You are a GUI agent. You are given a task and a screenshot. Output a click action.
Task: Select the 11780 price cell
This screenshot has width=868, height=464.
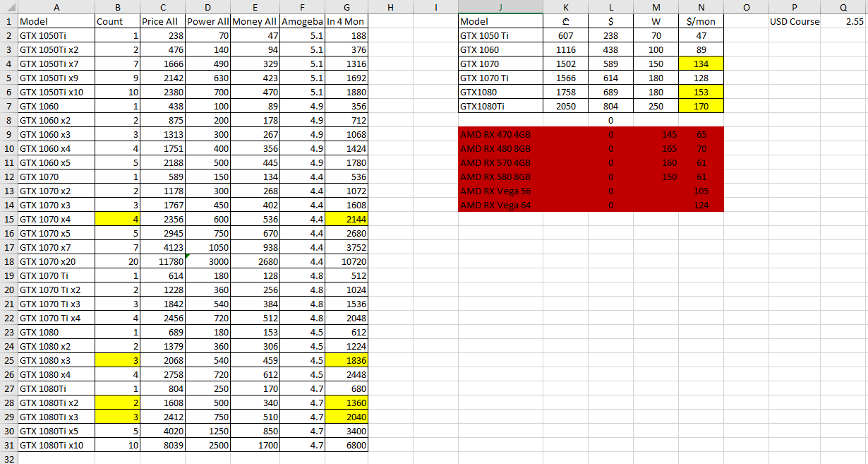click(x=162, y=261)
